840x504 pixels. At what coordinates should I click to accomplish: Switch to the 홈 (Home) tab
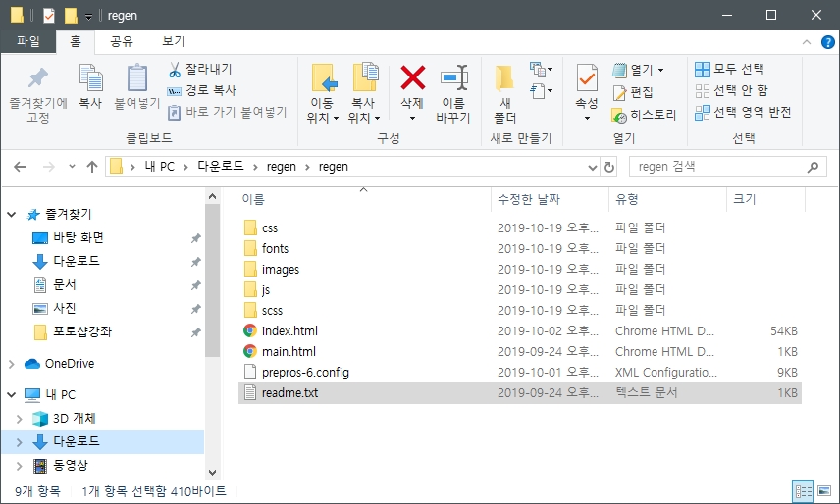click(76, 42)
